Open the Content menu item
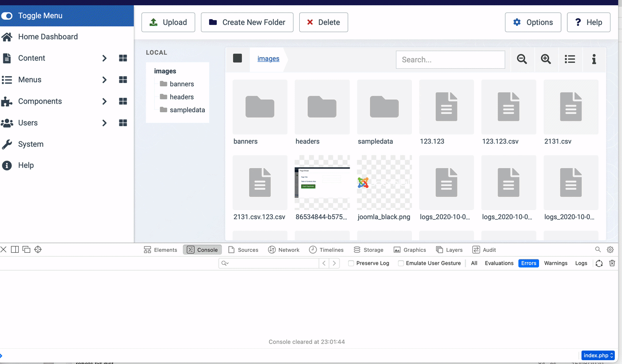The width and height of the screenshot is (622, 364). point(32,58)
